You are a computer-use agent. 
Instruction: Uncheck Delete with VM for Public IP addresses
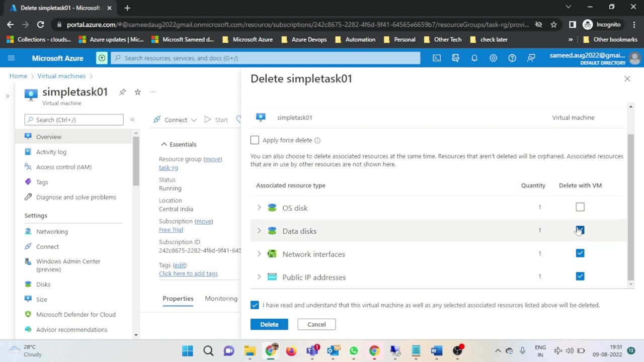point(580,277)
